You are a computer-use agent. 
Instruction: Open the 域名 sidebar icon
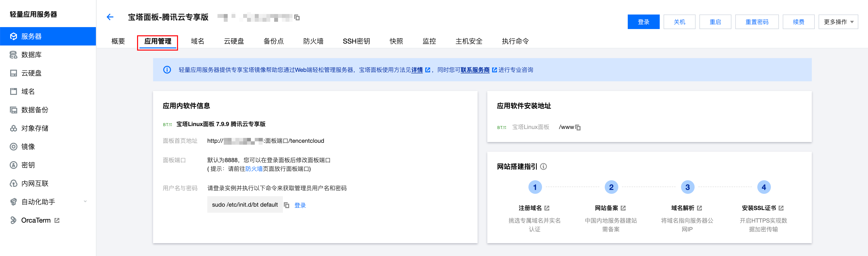click(x=14, y=91)
